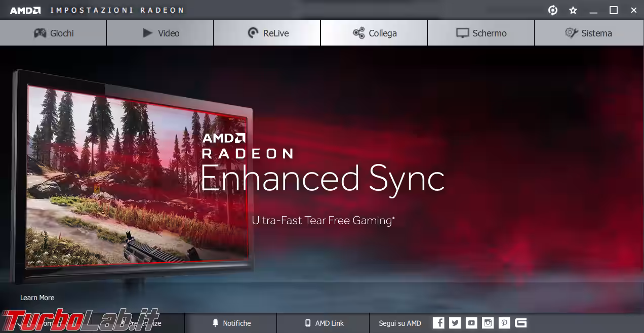Open the Preferenze button
644x333 pixels.
tap(138, 323)
